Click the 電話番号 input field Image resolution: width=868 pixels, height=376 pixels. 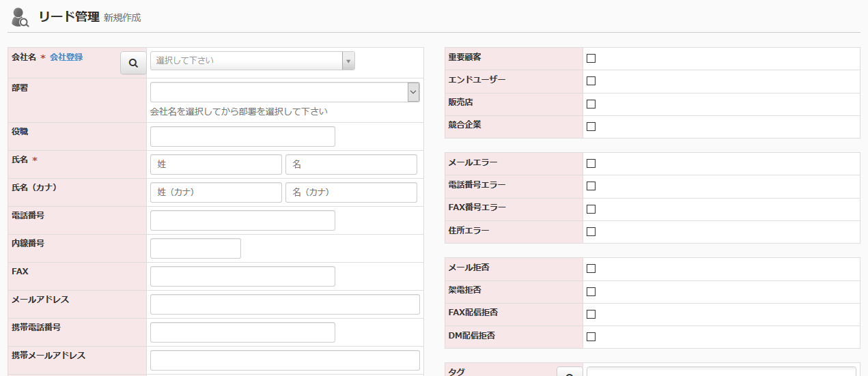click(x=242, y=220)
